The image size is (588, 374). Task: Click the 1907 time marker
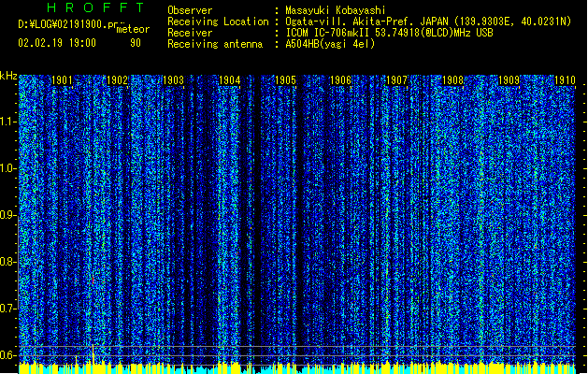pyautogui.click(x=396, y=80)
